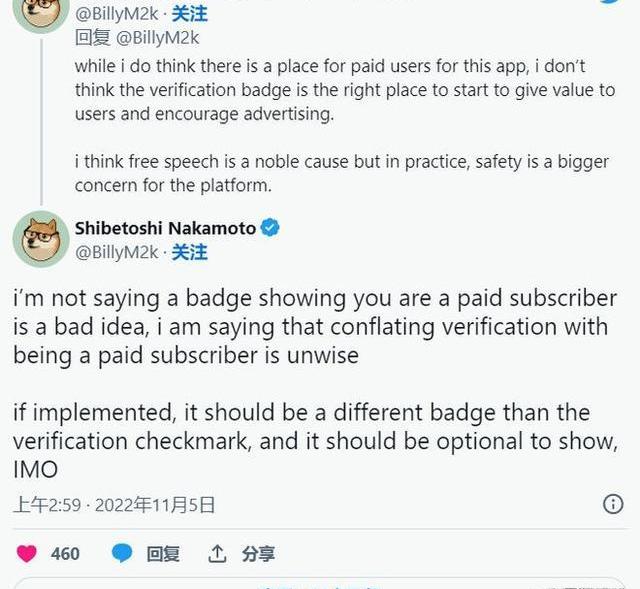Open the Doge avatar beside Shibetoshi Nakamoto
The image size is (640, 589).
pyautogui.click(x=40, y=240)
